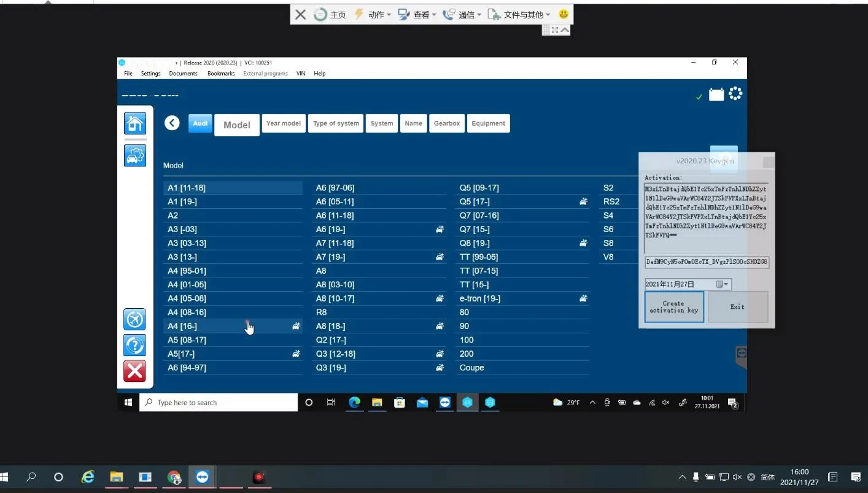Viewport: 868px width, 493px height.
Task: Click the blue compass icon in the left sidebar
Action: (x=135, y=319)
